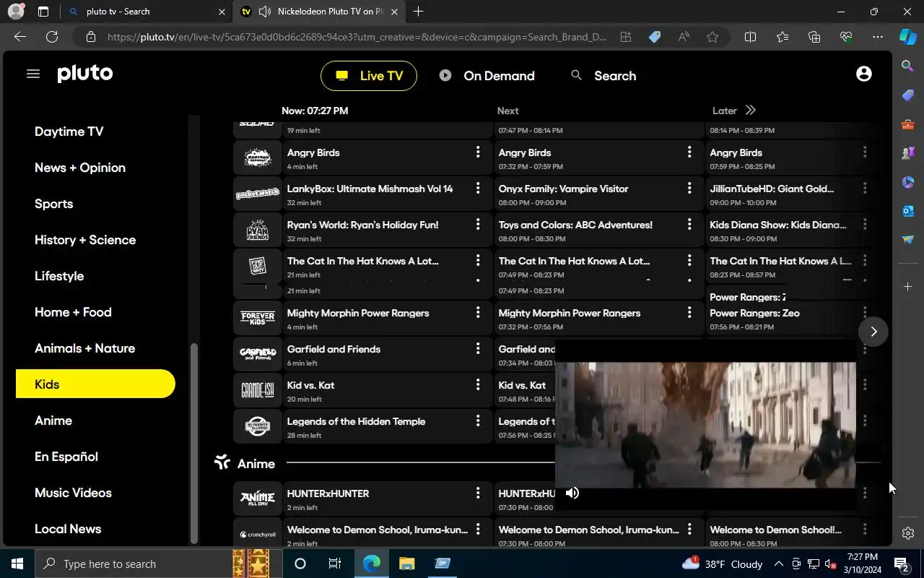Select the Anime All Day channel logo
The image size is (924, 578).
pyautogui.click(x=258, y=499)
